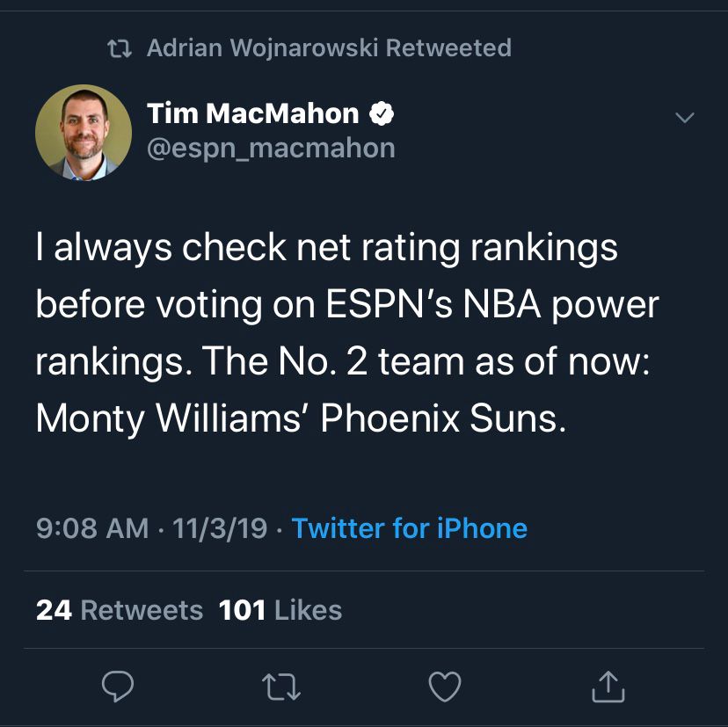Click the words 'Phoenix Suns' in the tweet

pyautogui.click(x=441, y=418)
